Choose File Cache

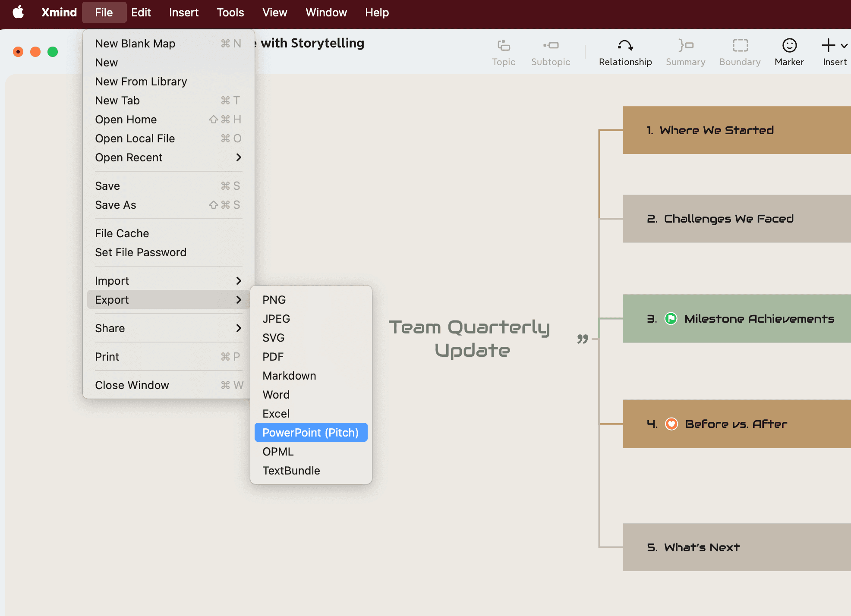(x=168, y=233)
